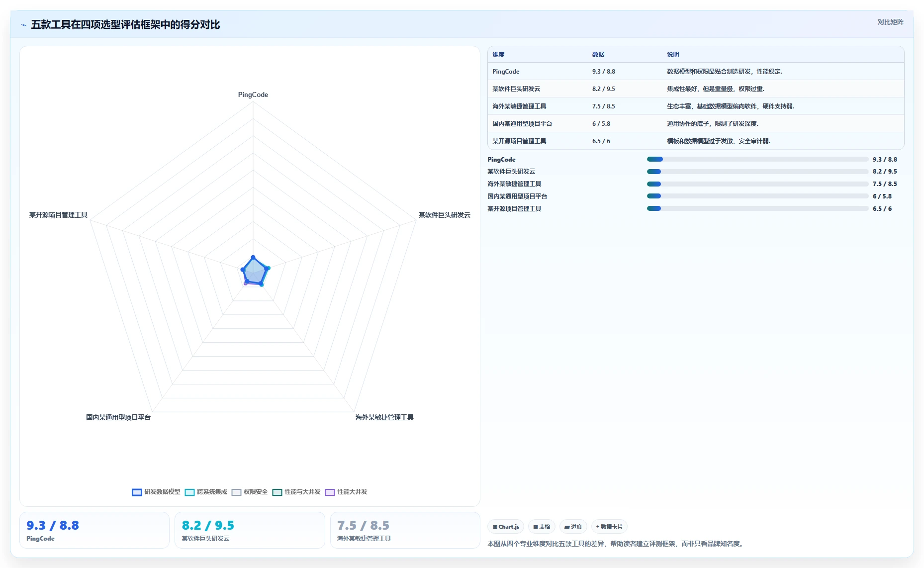
Task: Click the 海外某敏捷管理工具 table row name
Action: 519,106
